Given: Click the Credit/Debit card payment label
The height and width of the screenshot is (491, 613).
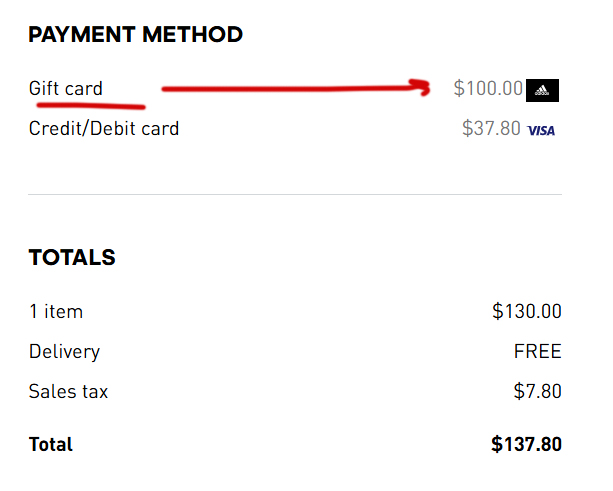Looking at the screenshot, I should click(x=104, y=128).
